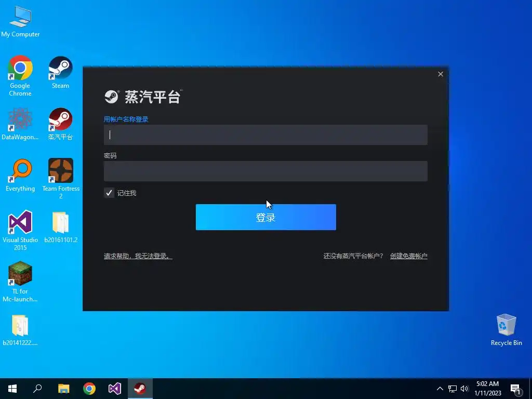Open File Explorer from the taskbar
Screen dimensions: 532x399
(x=63, y=389)
